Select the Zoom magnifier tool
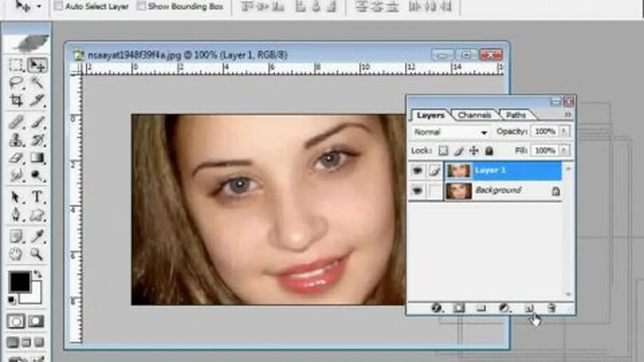The image size is (644, 362). coord(37,254)
